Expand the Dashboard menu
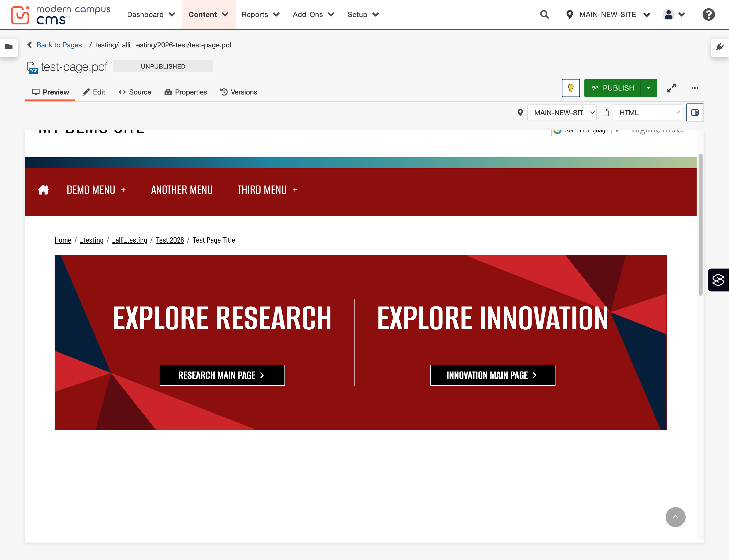729x560 pixels. pyautogui.click(x=151, y=15)
